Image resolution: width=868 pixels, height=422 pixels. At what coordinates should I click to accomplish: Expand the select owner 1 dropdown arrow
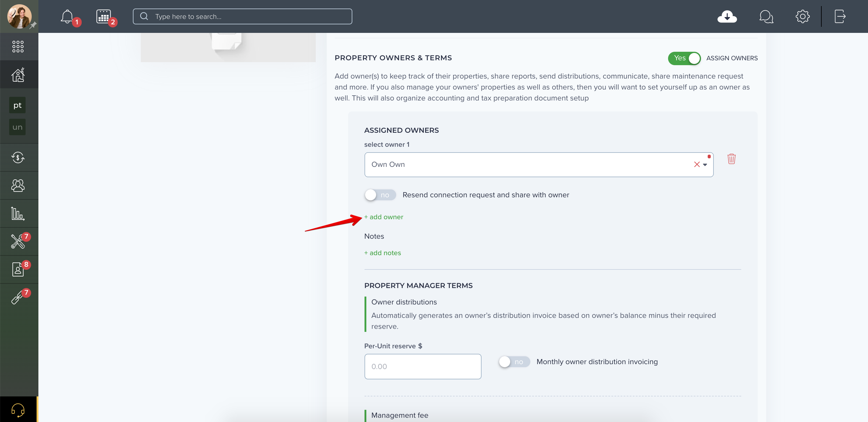pos(705,165)
